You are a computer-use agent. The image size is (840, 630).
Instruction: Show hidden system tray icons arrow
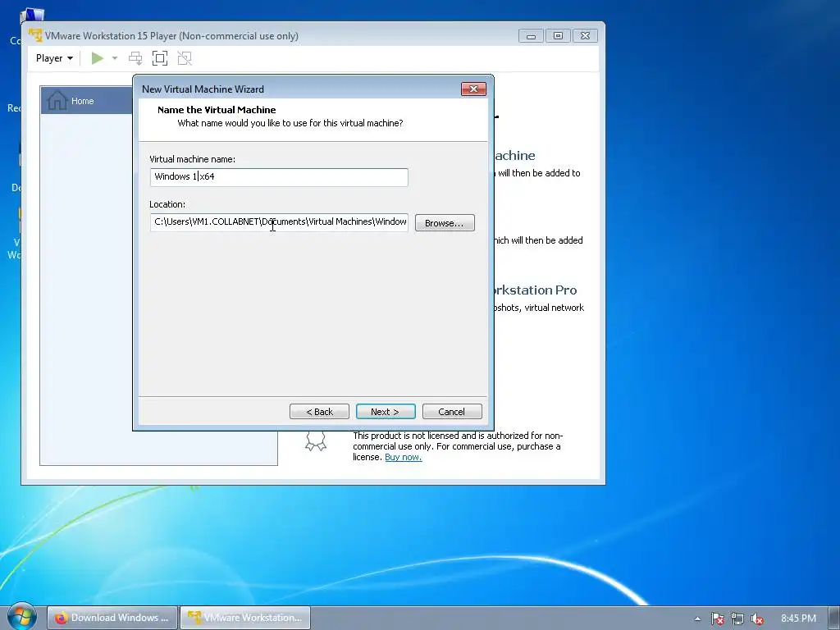point(697,619)
